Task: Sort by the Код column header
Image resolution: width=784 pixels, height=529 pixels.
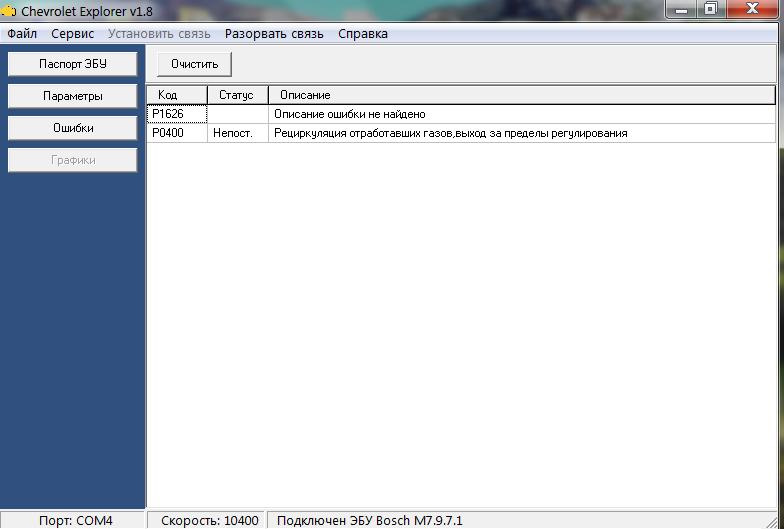Action: pos(177,95)
